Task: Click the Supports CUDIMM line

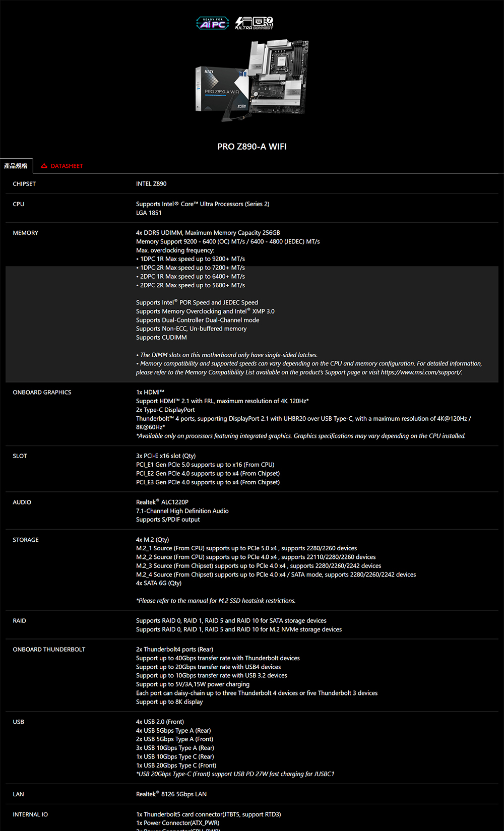Action: pyautogui.click(x=161, y=338)
